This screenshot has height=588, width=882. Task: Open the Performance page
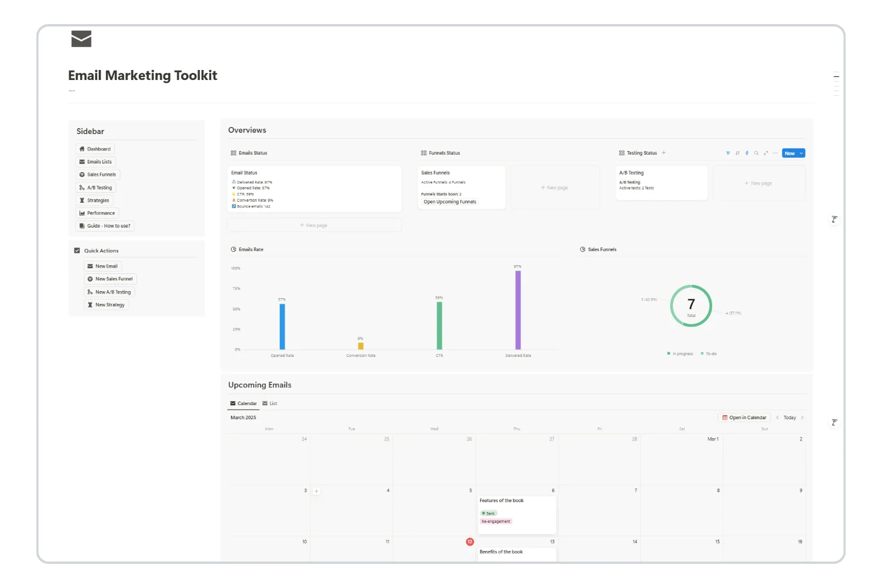pos(97,212)
